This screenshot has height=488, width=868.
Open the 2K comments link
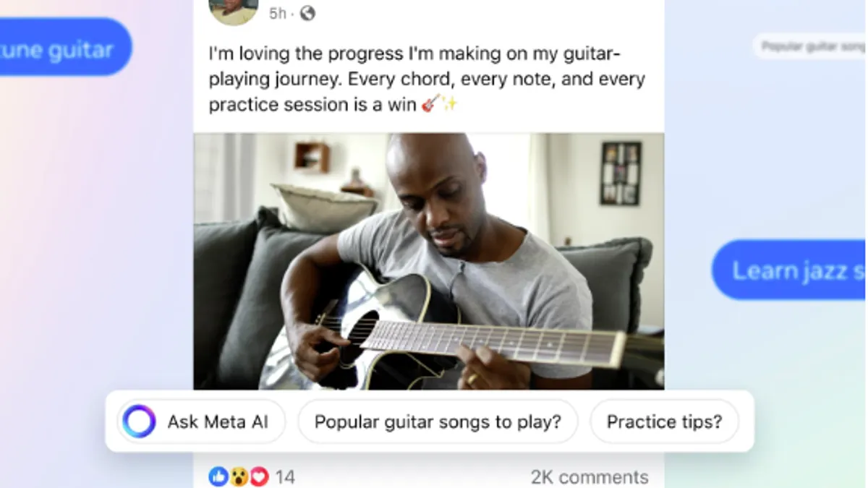[590, 477]
